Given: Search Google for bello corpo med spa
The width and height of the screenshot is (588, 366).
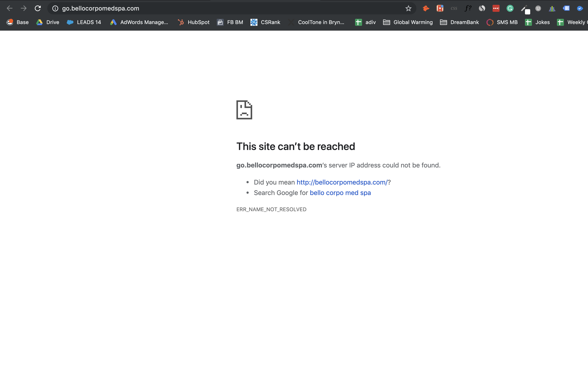Looking at the screenshot, I should click(340, 193).
